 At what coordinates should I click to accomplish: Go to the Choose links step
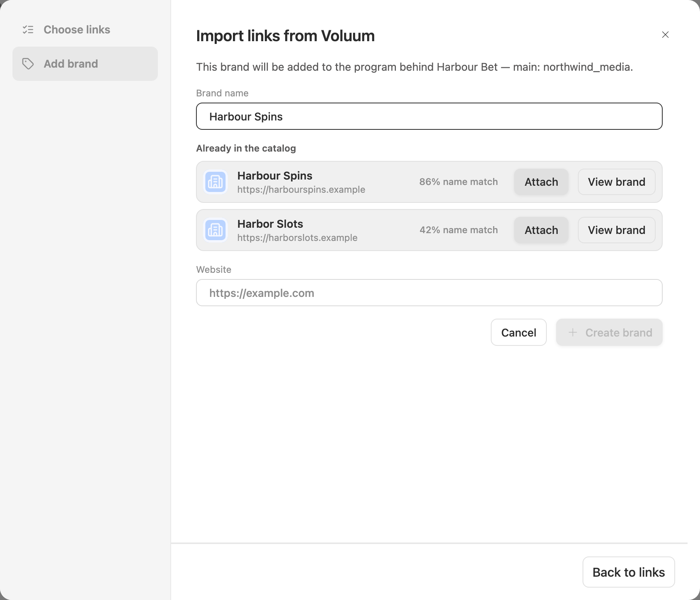coord(85,30)
